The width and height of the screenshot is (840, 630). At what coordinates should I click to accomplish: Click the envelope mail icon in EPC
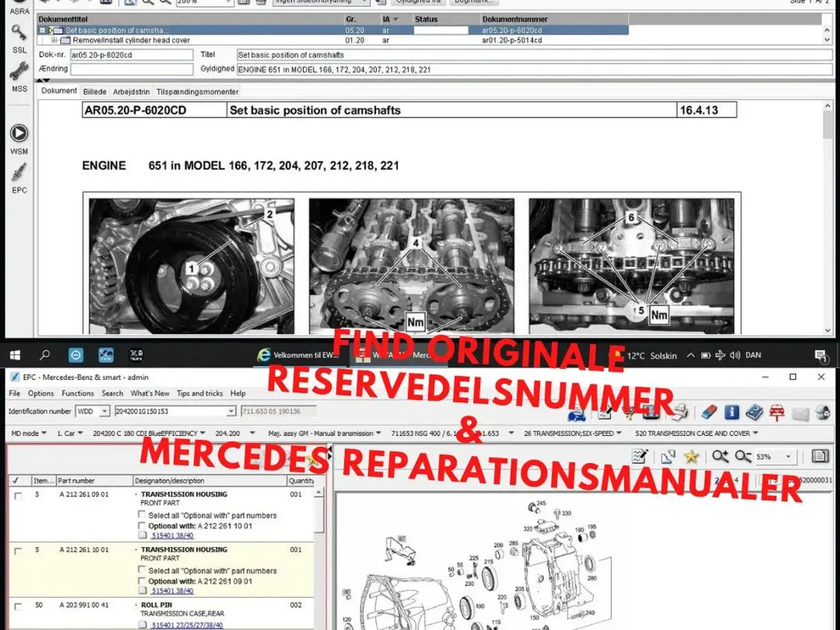(x=800, y=413)
